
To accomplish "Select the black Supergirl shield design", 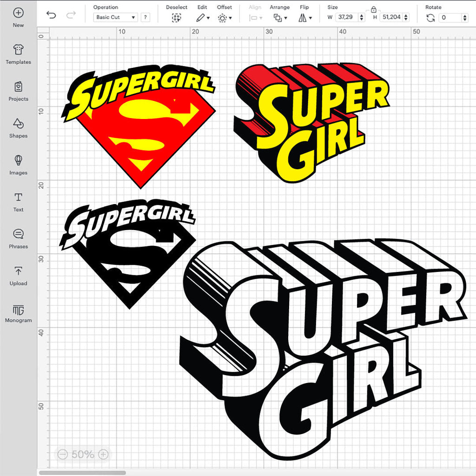I will [x=128, y=253].
